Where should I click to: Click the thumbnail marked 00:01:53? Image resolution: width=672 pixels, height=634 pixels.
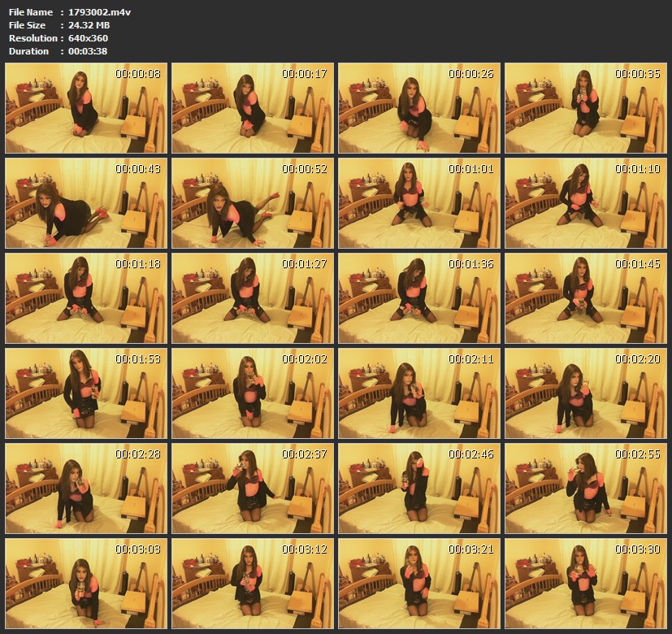(85, 393)
